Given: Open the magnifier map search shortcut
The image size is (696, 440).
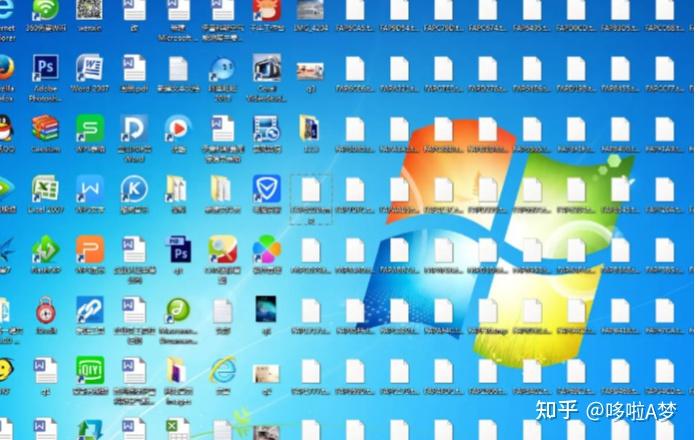Looking at the screenshot, I should tap(222, 249).
